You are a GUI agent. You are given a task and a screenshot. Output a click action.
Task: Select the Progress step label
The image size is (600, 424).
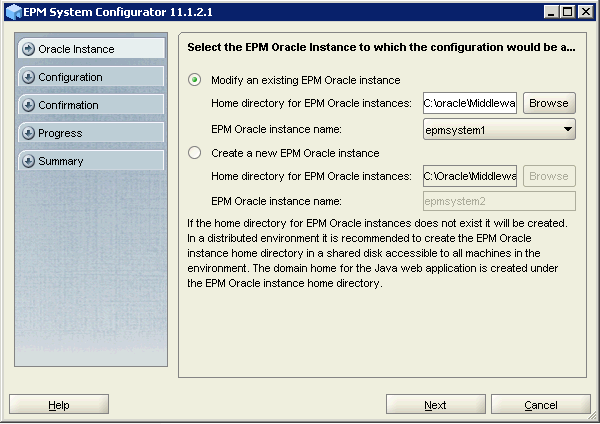click(60, 133)
